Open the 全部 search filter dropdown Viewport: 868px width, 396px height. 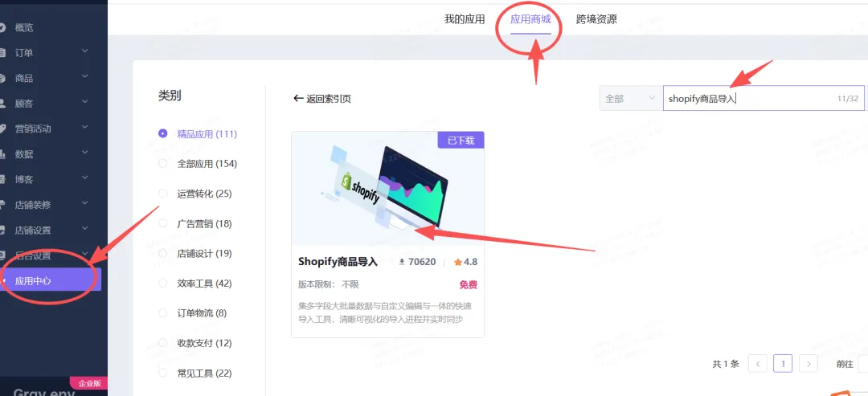coord(631,99)
